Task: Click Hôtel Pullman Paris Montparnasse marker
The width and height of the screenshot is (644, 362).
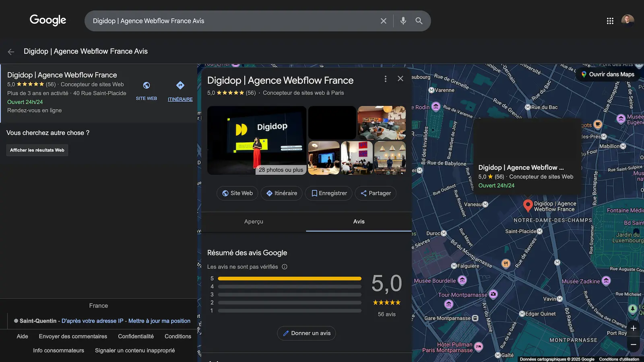Action: (x=479, y=346)
